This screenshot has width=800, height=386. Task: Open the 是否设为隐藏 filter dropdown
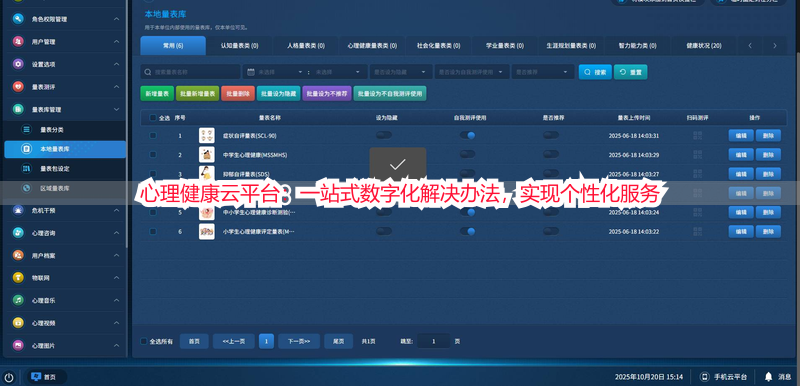[x=401, y=72]
